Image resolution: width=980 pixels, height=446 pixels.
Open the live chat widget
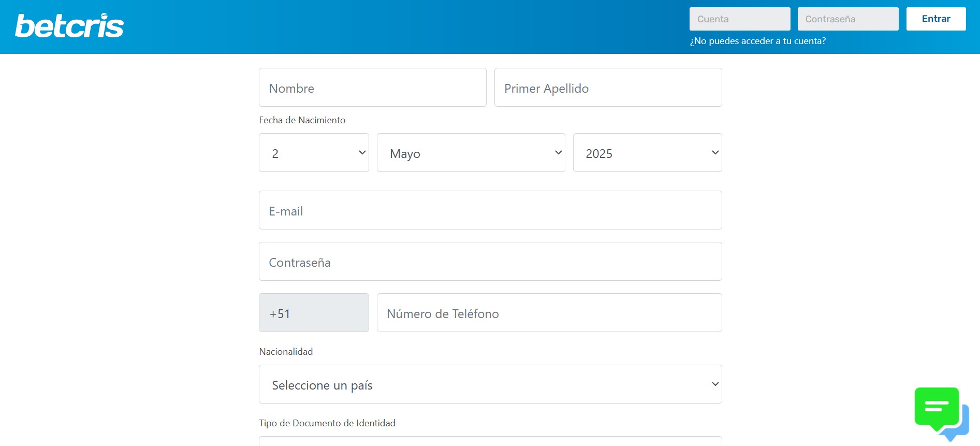pos(941,413)
